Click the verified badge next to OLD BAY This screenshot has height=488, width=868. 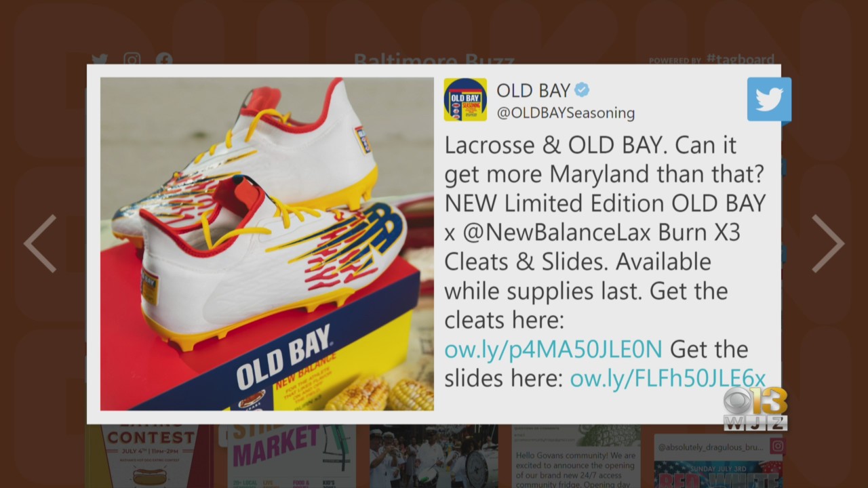tap(582, 89)
